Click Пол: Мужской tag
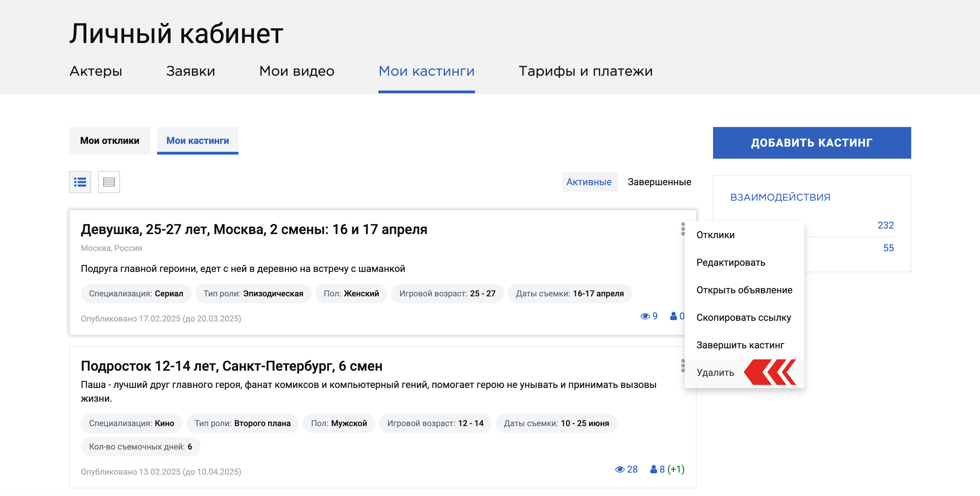 coord(339,423)
